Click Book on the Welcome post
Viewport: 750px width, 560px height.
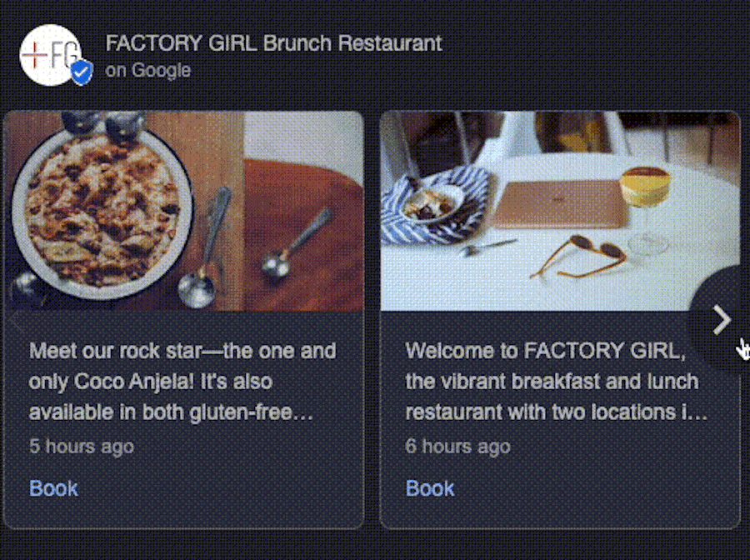coord(429,489)
